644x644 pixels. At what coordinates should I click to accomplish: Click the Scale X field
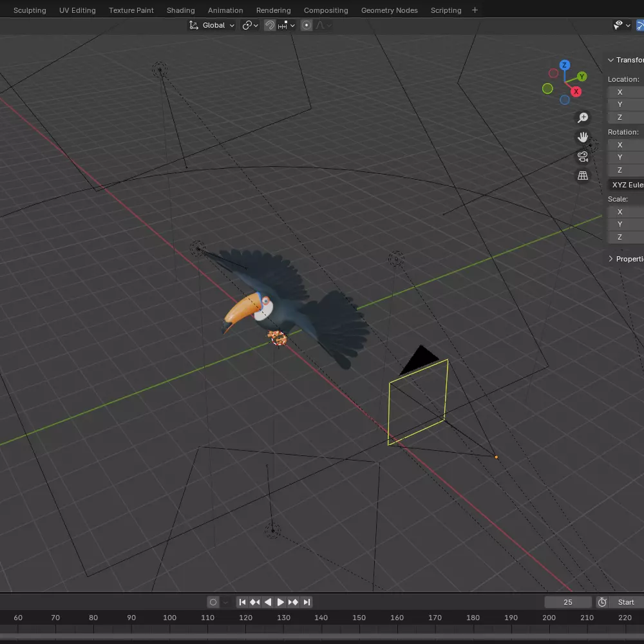pos(625,212)
